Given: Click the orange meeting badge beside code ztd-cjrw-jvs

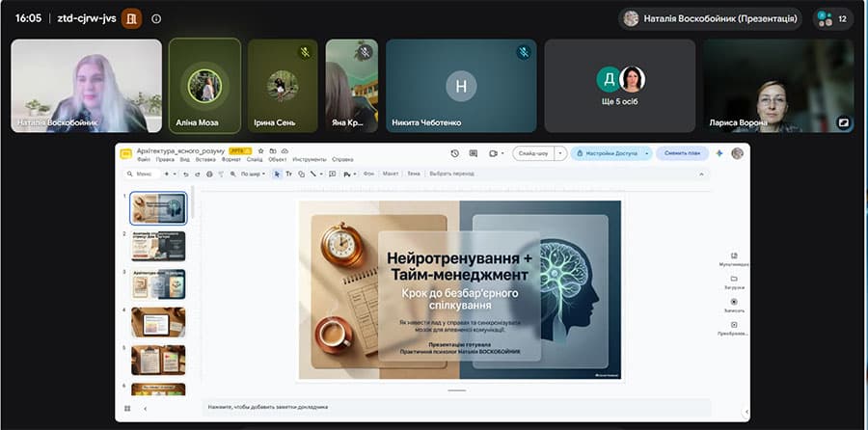Looking at the screenshot, I should point(132,19).
